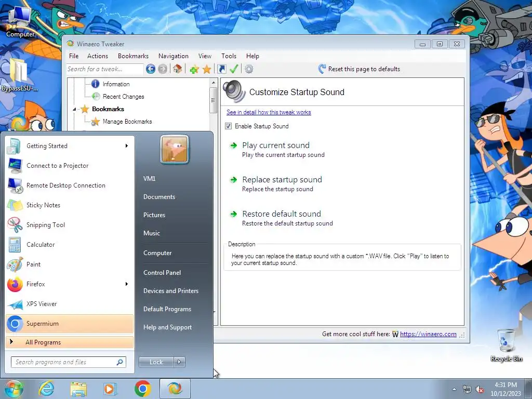Open Connect to a Projector entry
The height and width of the screenshot is (399, 532).
70,166
